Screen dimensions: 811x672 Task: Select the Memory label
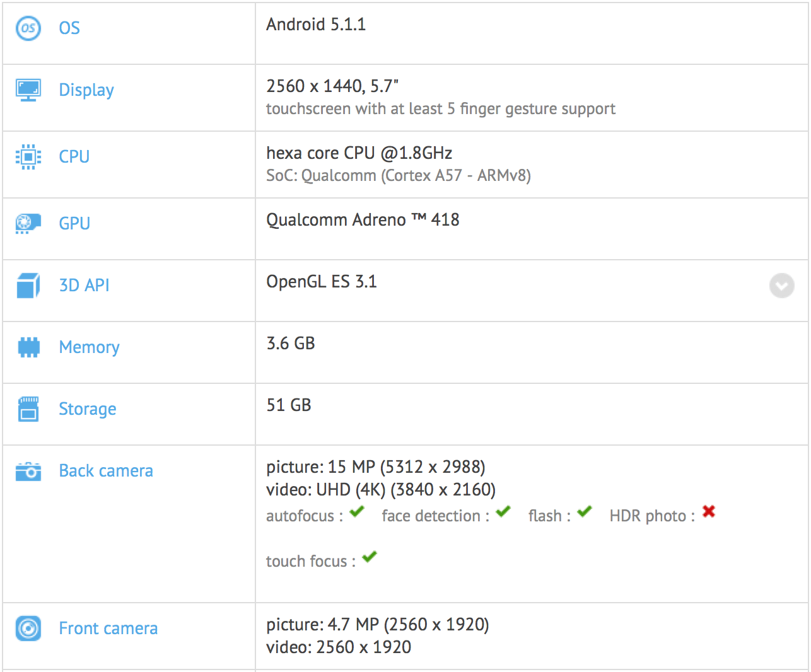[x=89, y=347]
